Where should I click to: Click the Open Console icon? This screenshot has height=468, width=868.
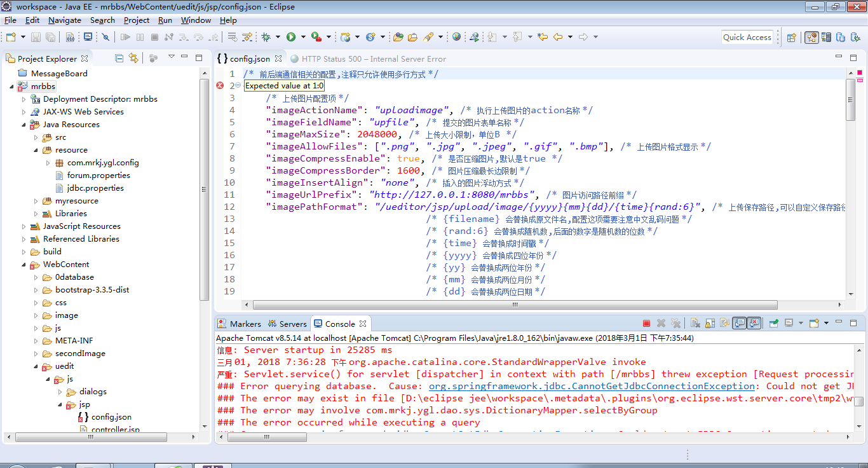tap(814, 323)
